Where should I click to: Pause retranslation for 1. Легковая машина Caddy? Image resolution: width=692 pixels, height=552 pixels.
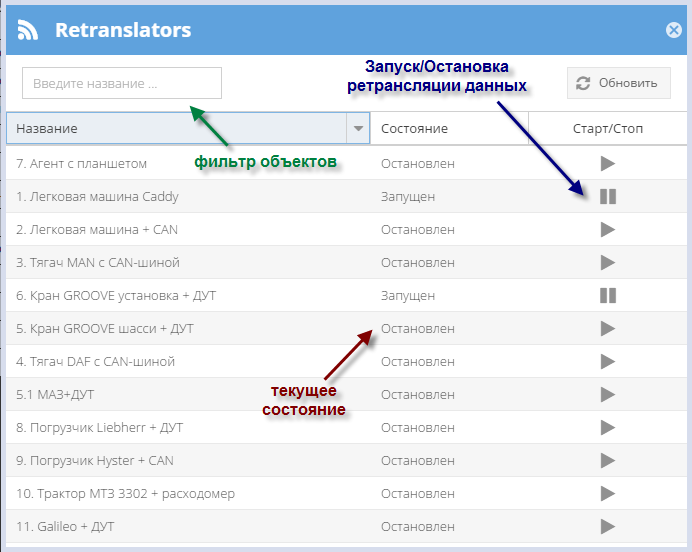point(607,196)
